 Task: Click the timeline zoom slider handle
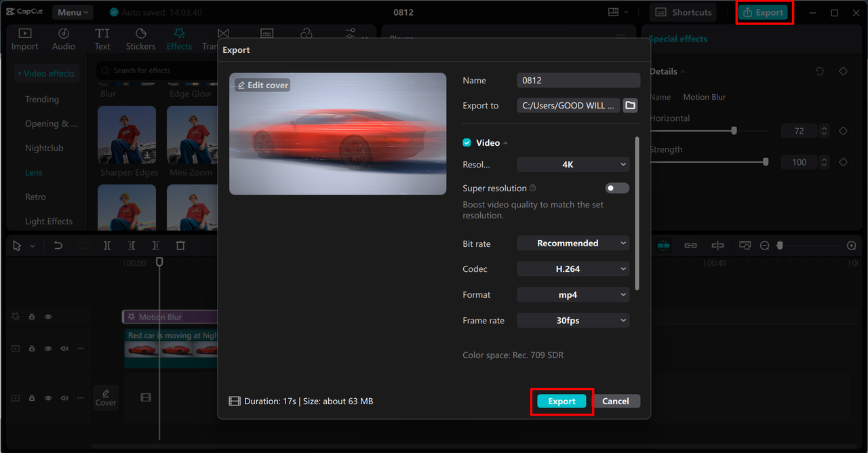coord(780,245)
